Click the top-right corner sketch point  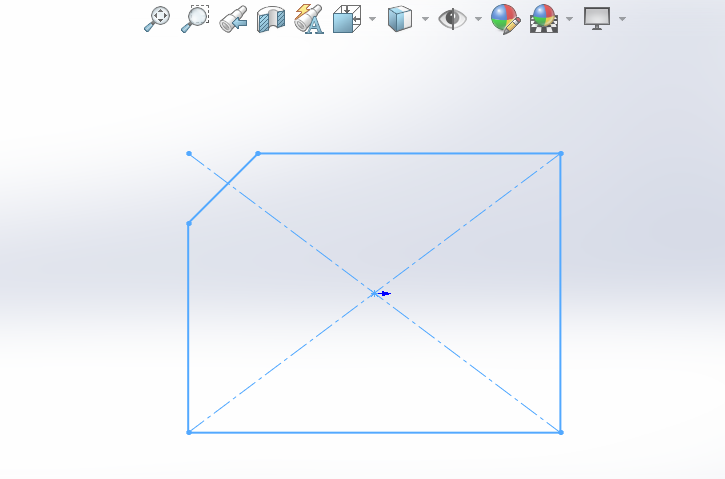(x=561, y=154)
